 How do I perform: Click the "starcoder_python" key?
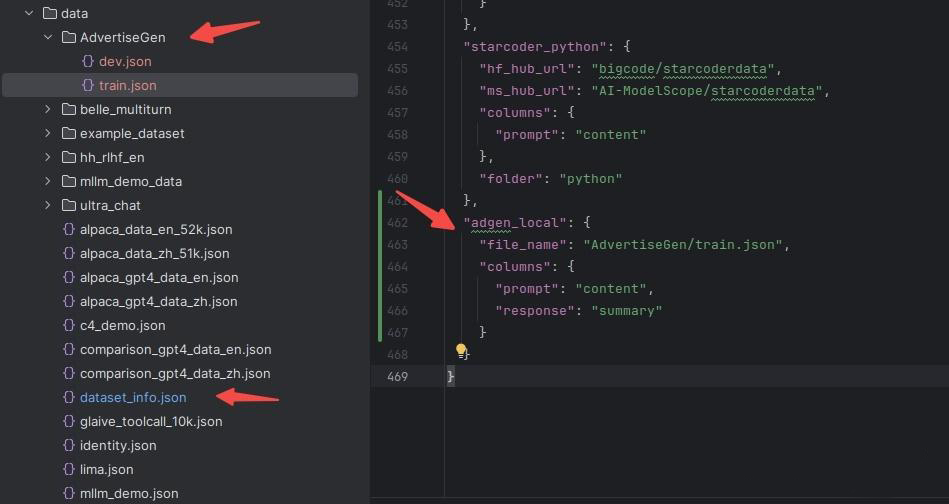coord(534,47)
